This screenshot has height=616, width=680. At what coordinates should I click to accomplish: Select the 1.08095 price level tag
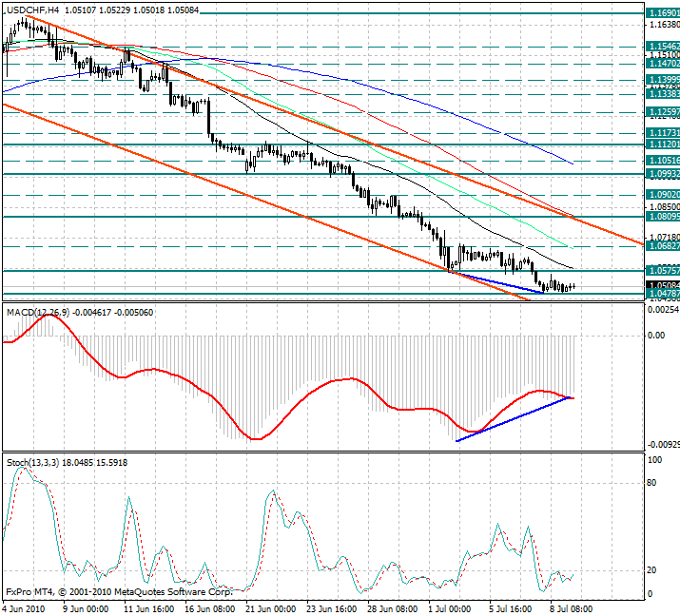[661, 217]
